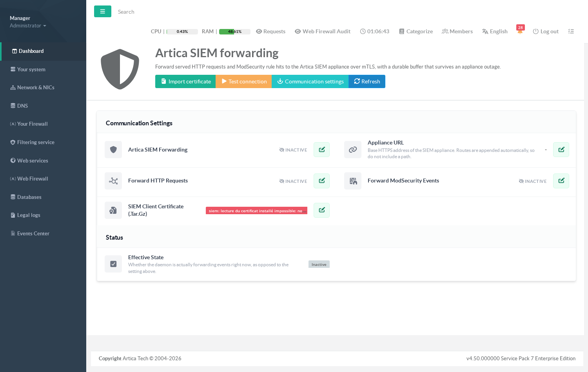Image resolution: width=588 pixels, height=372 pixels.
Task: Toggle the hamburger menu button
Action: click(103, 11)
